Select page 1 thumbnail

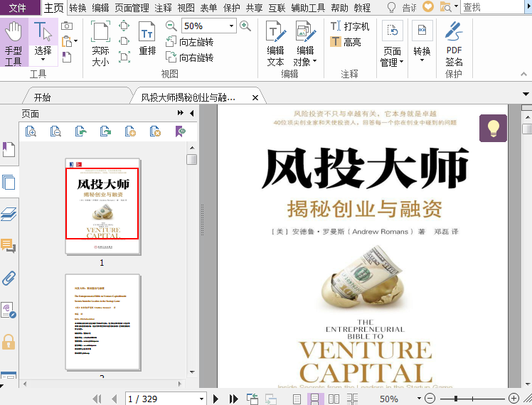point(102,206)
